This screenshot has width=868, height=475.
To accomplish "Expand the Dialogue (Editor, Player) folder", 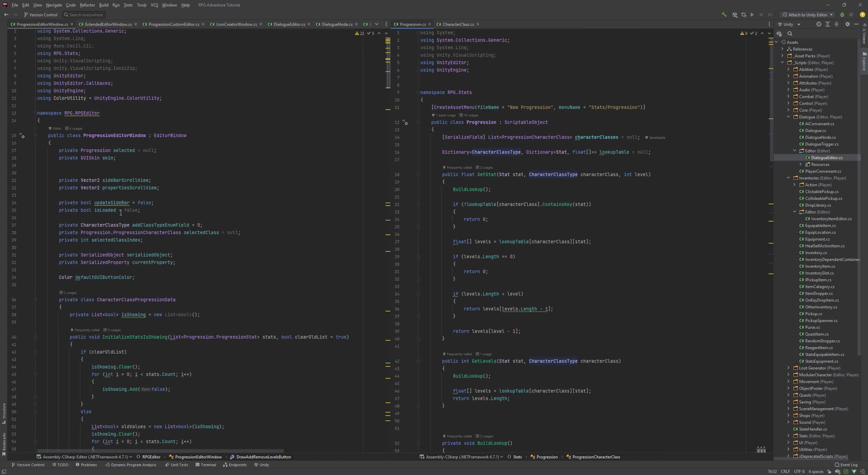I will [788, 117].
